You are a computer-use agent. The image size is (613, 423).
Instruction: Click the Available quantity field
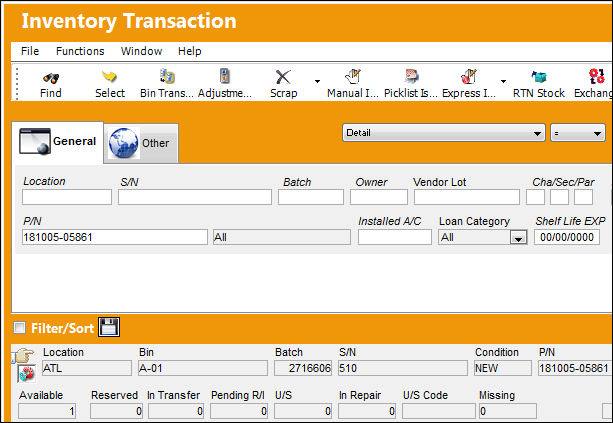point(47,411)
